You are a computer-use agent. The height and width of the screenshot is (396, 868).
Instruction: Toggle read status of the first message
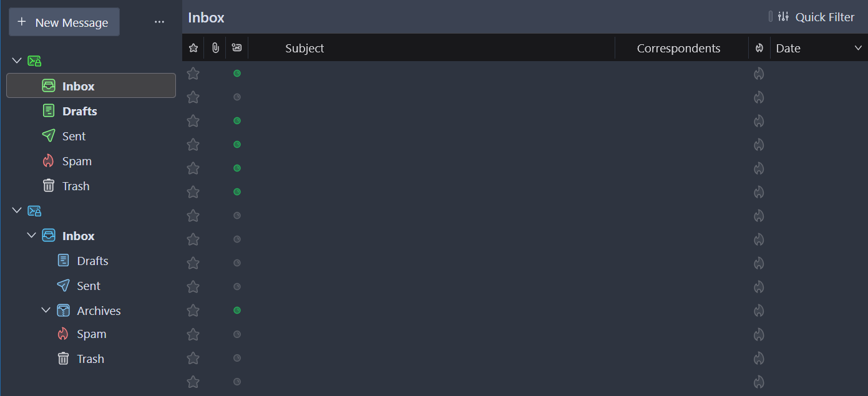click(x=237, y=74)
